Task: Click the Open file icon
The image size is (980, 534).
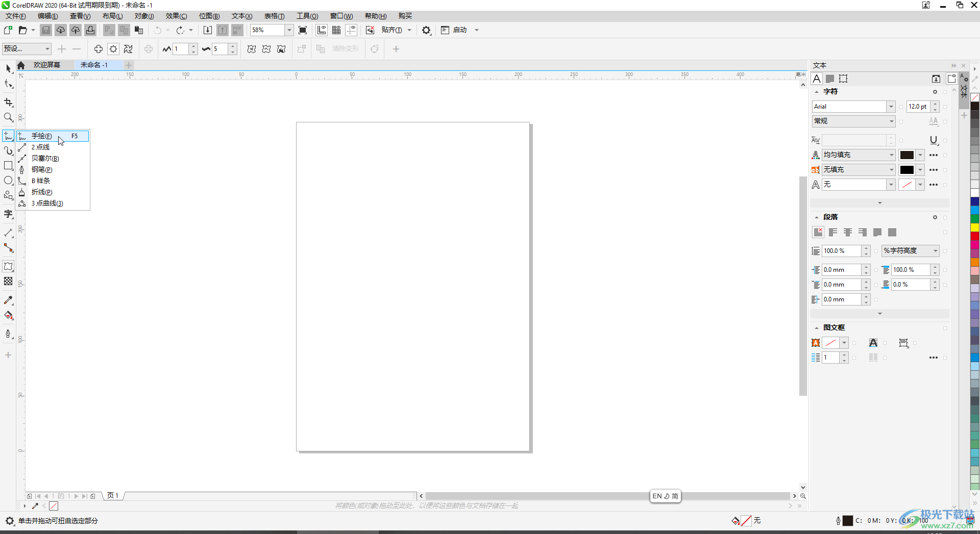Action: (x=22, y=30)
